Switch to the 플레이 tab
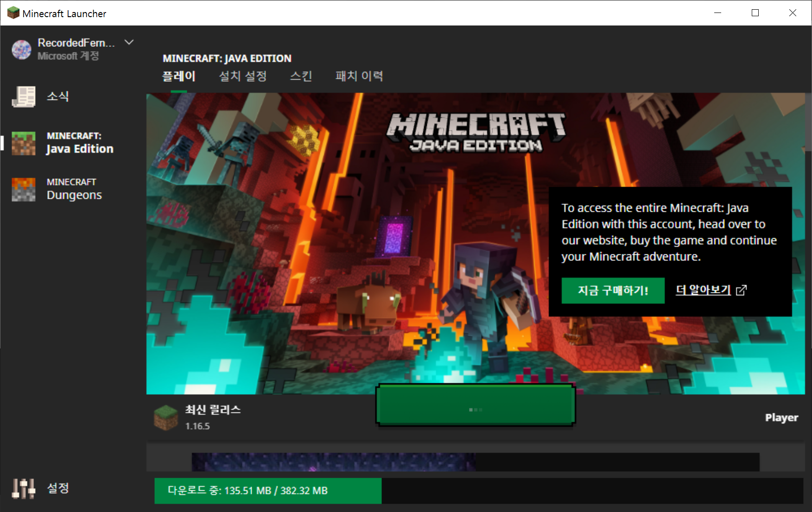This screenshot has height=512, width=812. [179, 76]
